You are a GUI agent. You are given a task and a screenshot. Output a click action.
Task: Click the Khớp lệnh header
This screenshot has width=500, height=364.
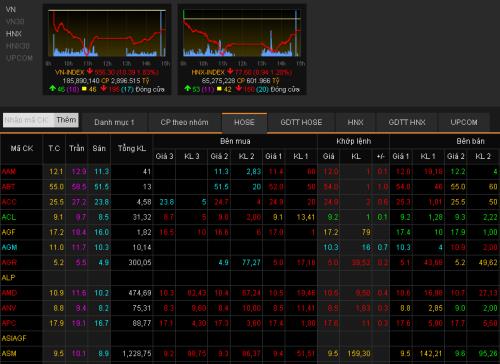353,141
